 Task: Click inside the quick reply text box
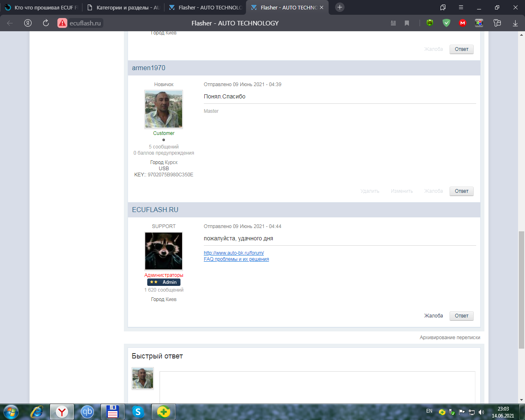tap(317, 388)
